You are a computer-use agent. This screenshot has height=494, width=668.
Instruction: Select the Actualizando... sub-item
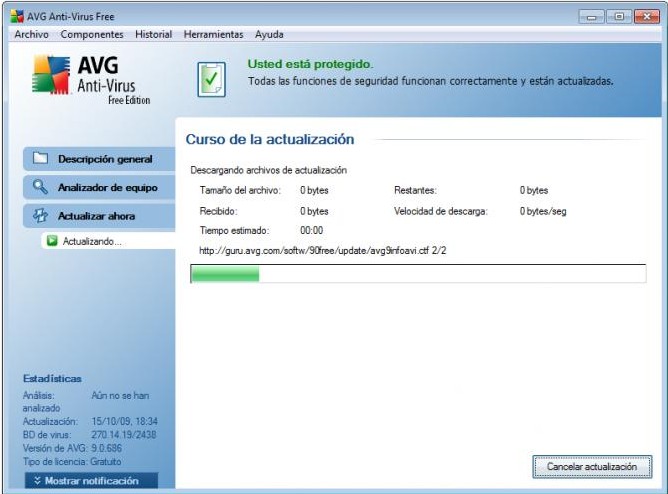click(108, 241)
